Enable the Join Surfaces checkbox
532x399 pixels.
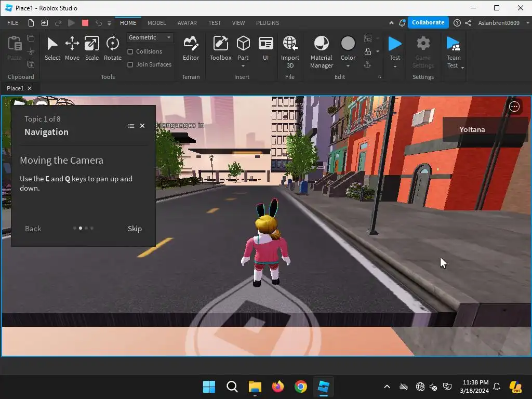coord(130,64)
